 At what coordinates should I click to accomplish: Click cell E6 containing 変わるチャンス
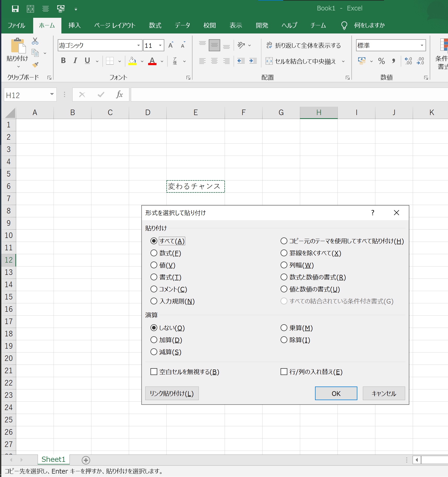pos(195,186)
